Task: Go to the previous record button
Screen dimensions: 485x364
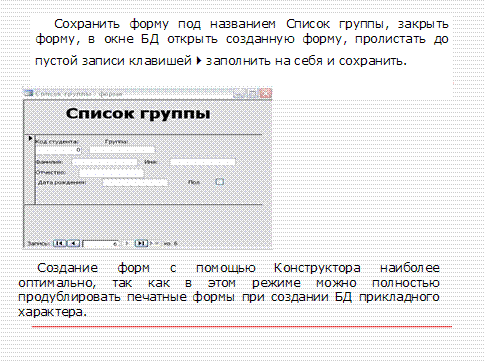Action: coord(73,243)
